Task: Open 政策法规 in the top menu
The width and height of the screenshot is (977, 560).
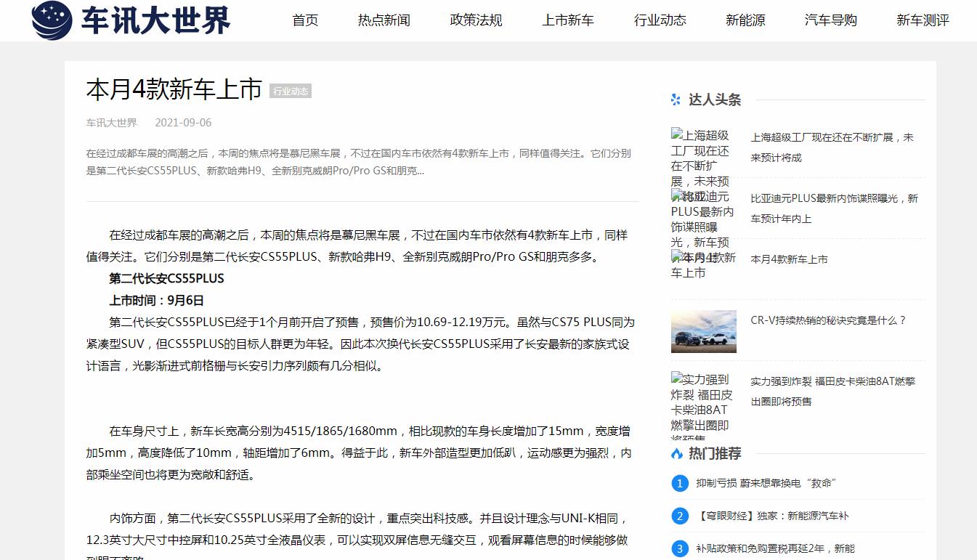Action: (x=476, y=20)
